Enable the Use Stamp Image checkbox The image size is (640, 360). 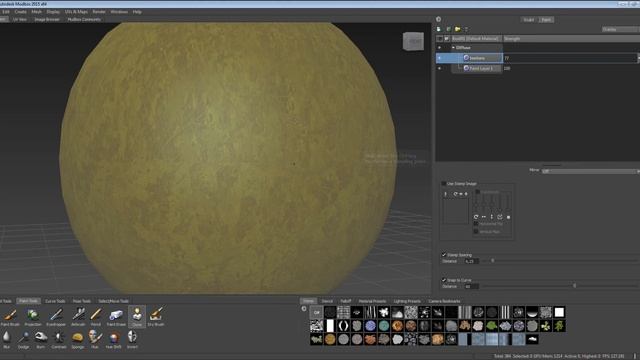tap(444, 184)
